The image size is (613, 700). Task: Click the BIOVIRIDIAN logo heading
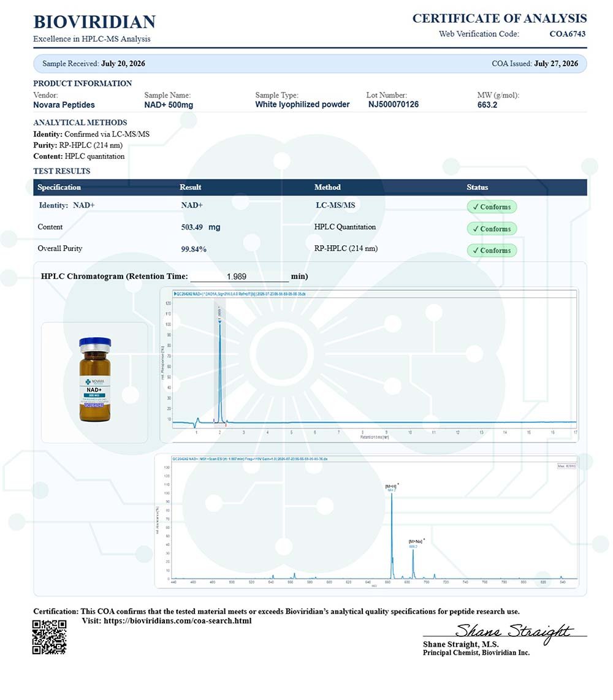click(x=94, y=22)
